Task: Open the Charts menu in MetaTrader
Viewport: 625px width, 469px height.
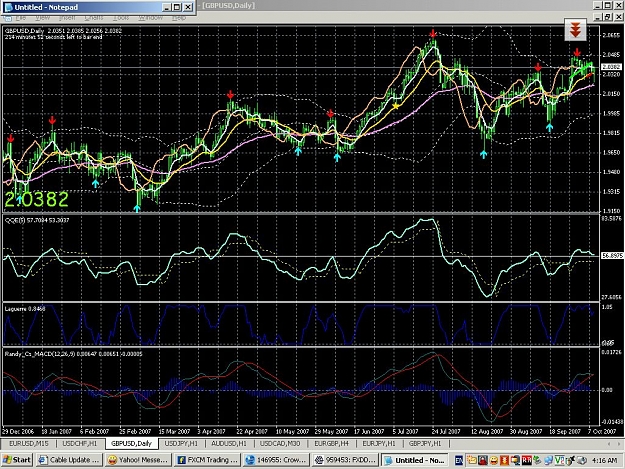Action: (94, 18)
